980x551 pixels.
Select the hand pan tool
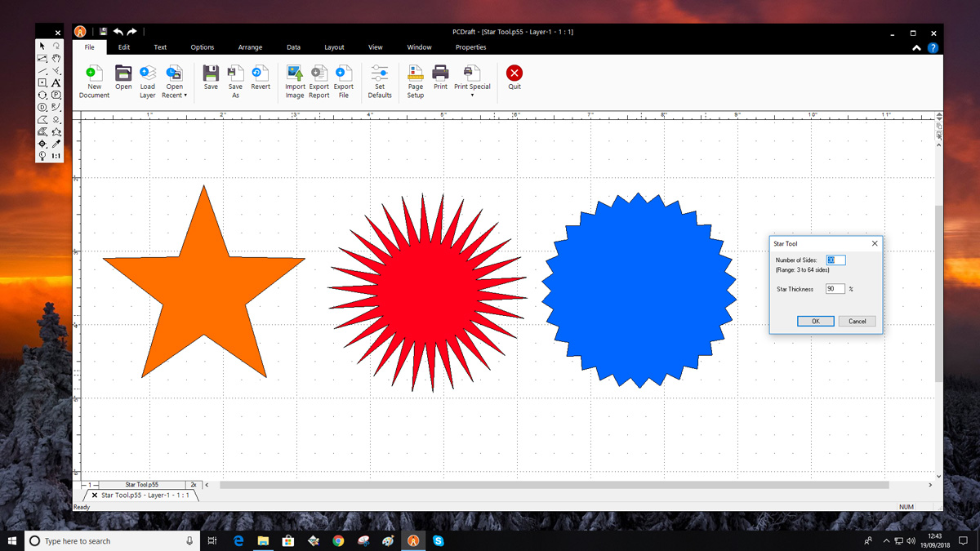click(56, 59)
